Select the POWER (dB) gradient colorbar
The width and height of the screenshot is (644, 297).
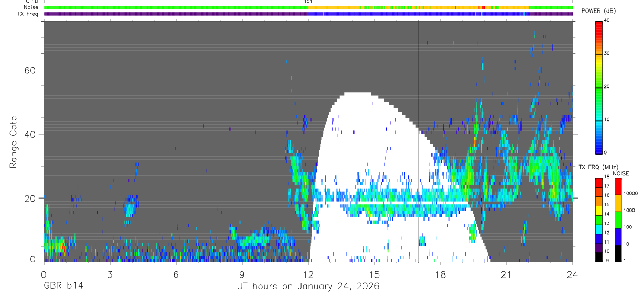pos(598,87)
